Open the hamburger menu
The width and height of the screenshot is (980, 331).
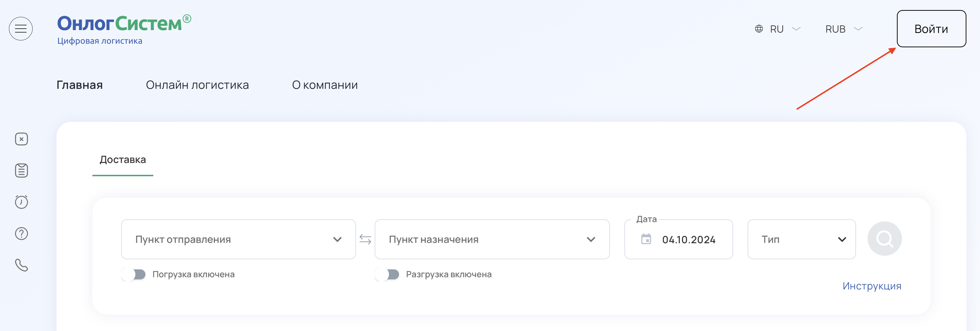coord(20,29)
